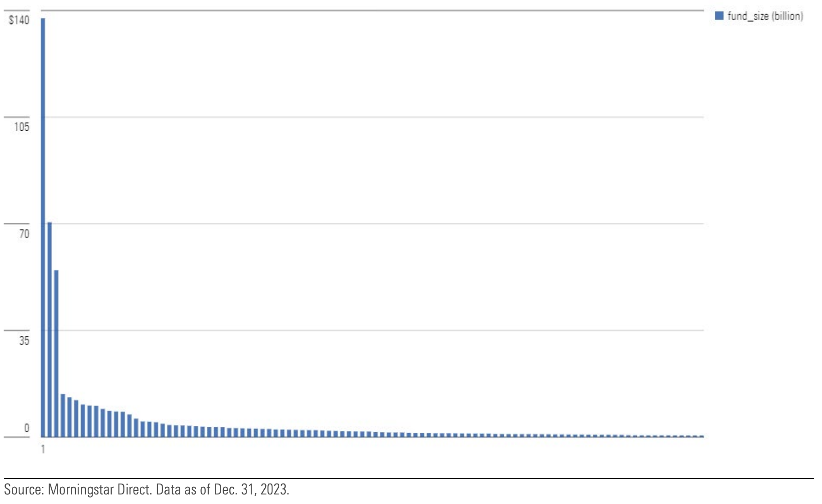Select the second-tallest bar reaching about 70
Screen dimensions: 822x504
point(50,329)
